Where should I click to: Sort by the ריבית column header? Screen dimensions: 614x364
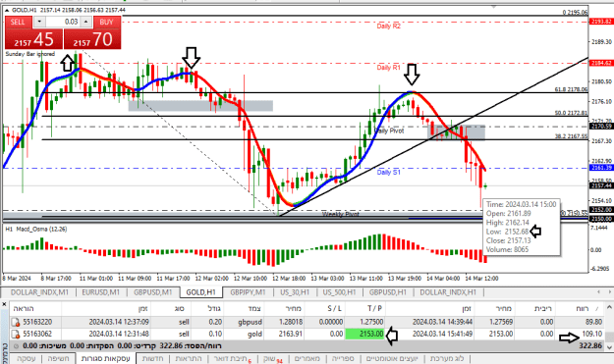542,309
